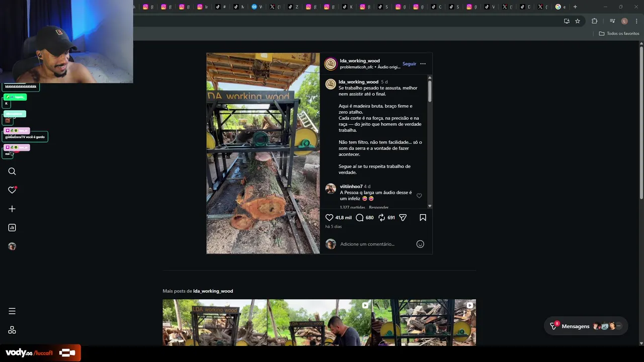Open the emoji picker in comment box

click(420, 244)
